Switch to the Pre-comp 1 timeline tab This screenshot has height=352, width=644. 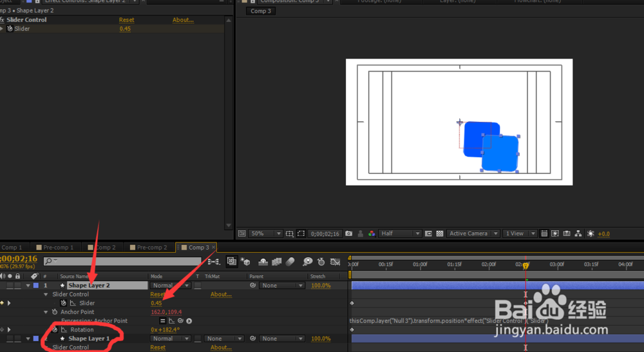pyautogui.click(x=55, y=248)
